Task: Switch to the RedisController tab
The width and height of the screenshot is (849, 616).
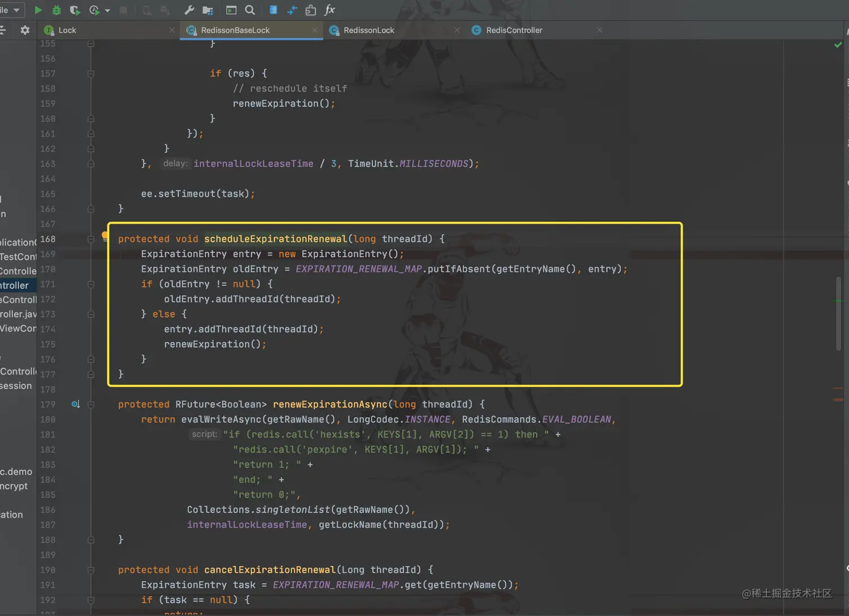Action: (x=514, y=30)
